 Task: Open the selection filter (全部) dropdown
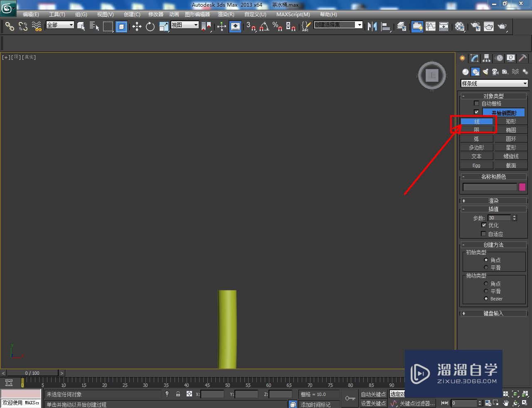point(60,25)
